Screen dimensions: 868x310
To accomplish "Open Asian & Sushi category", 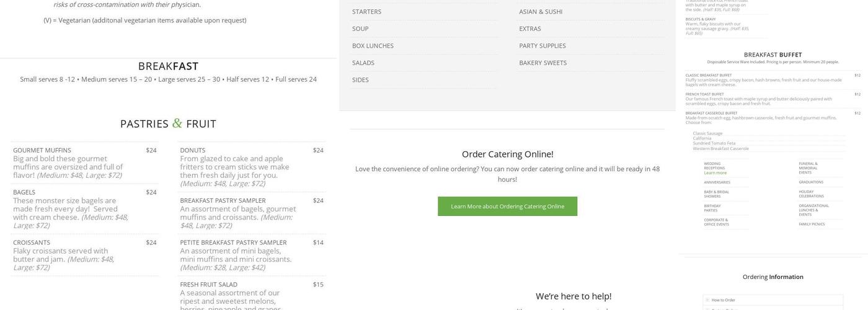I will (541, 12).
